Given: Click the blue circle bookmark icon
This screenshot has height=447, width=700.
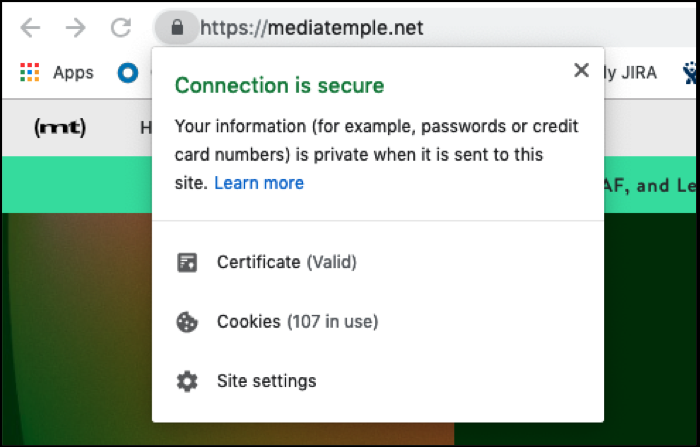Looking at the screenshot, I should click(128, 73).
